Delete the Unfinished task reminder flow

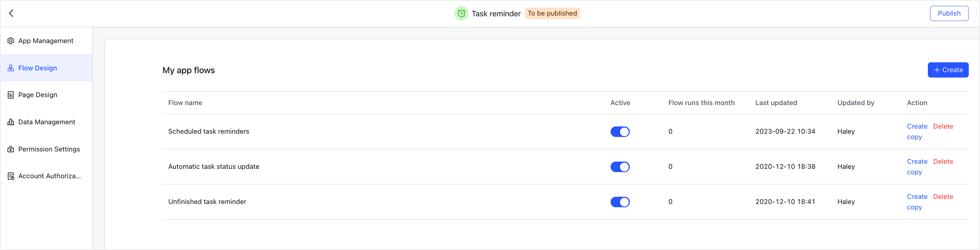(x=943, y=197)
